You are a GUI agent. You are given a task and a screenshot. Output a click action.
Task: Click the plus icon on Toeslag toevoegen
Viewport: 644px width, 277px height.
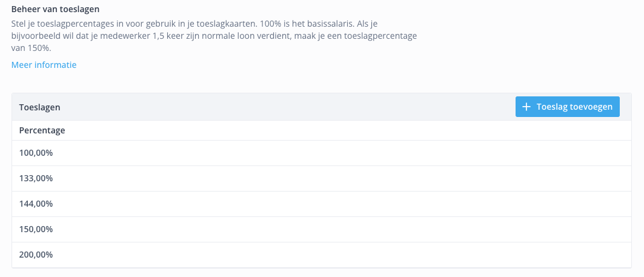[526, 107]
